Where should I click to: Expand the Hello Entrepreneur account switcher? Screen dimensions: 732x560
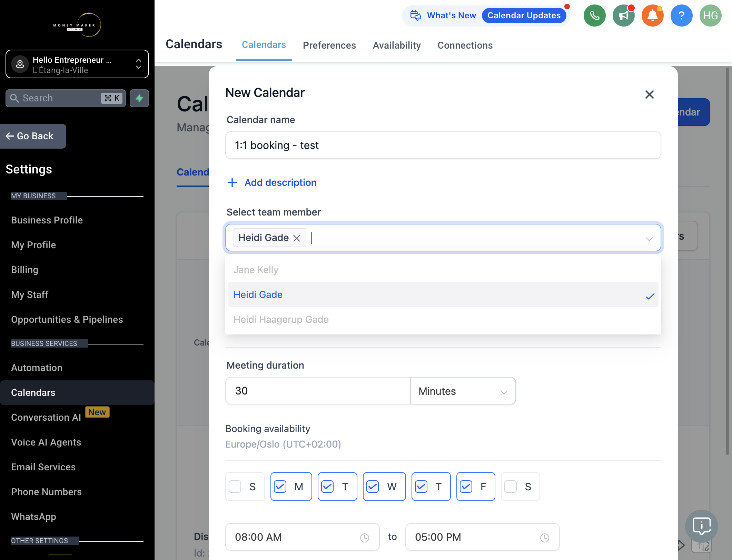pos(77,64)
